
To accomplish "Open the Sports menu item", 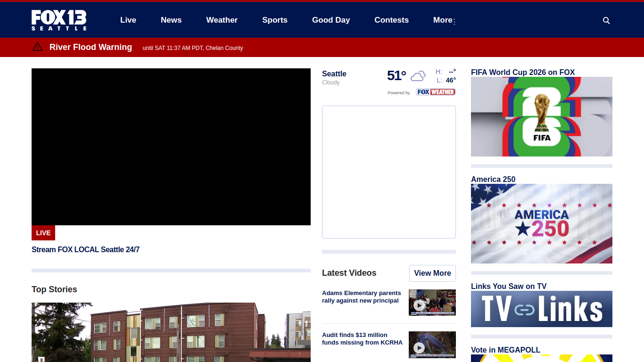I will [275, 20].
